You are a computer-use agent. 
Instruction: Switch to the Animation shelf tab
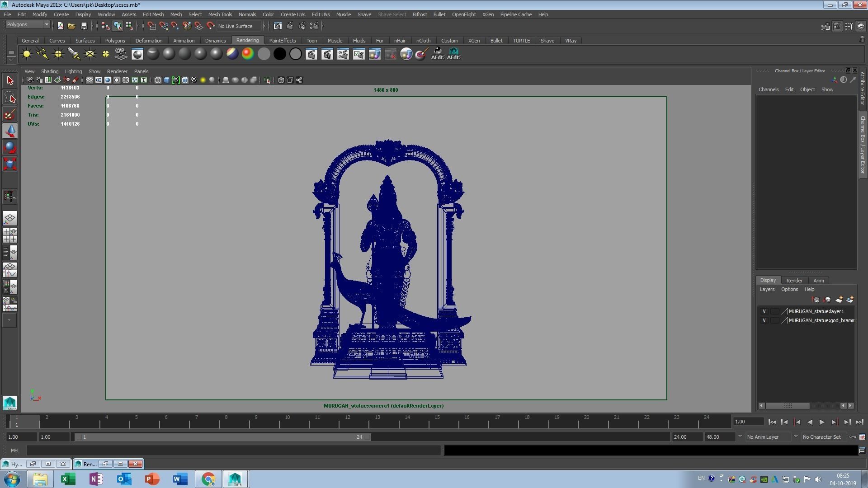click(184, 41)
